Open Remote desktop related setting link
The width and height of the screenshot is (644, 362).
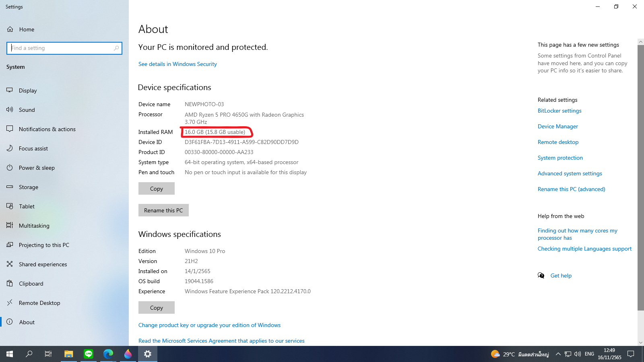558,142
